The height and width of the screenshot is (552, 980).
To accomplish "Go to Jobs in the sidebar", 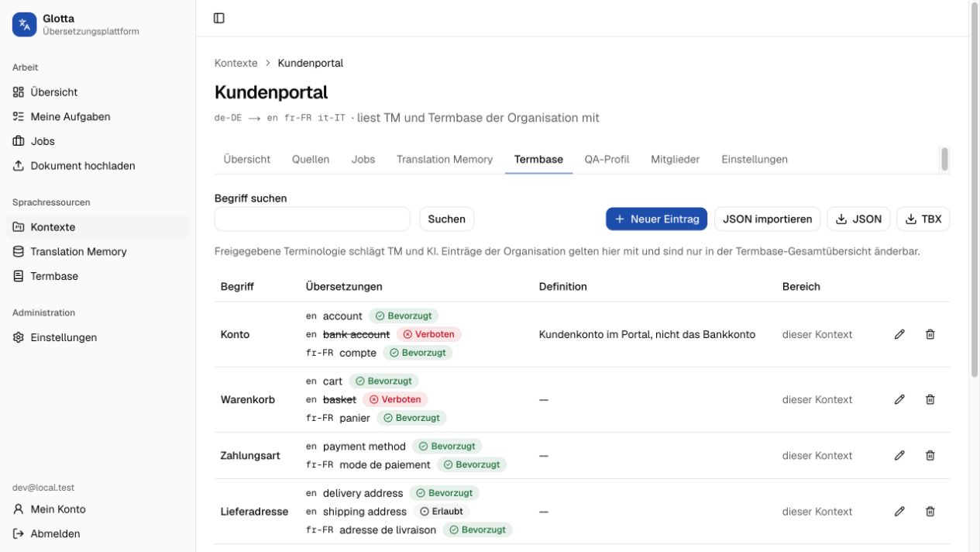I will pos(98,141).
